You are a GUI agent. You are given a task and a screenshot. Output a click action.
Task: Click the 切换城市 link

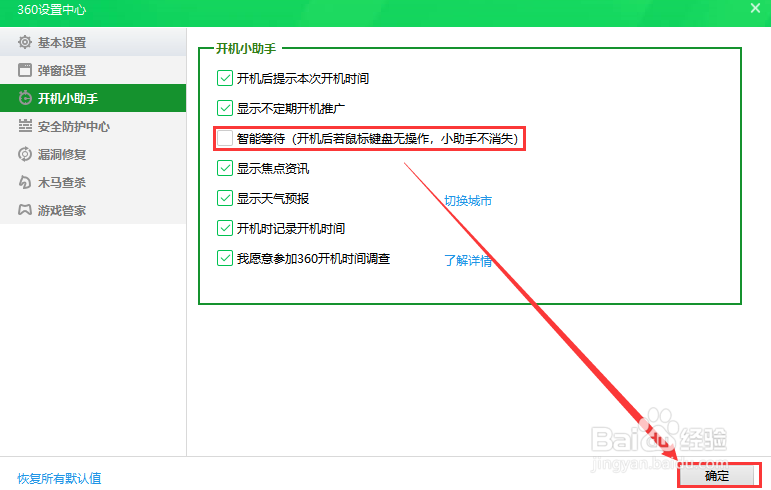468,201
